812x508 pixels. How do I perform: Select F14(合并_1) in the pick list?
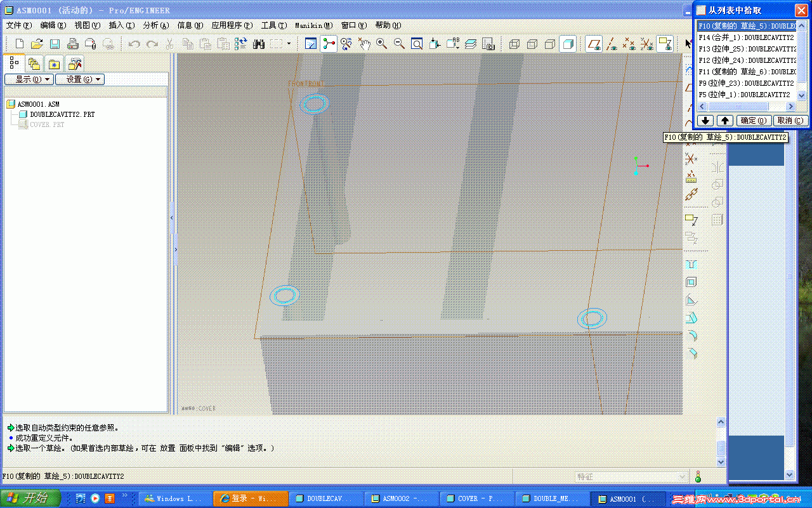tap(747, 37)
